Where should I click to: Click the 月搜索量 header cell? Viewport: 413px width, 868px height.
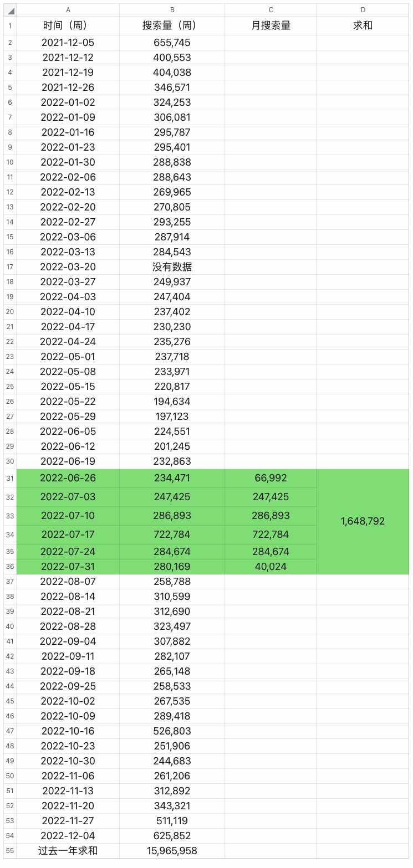click(x=271, y=25)
